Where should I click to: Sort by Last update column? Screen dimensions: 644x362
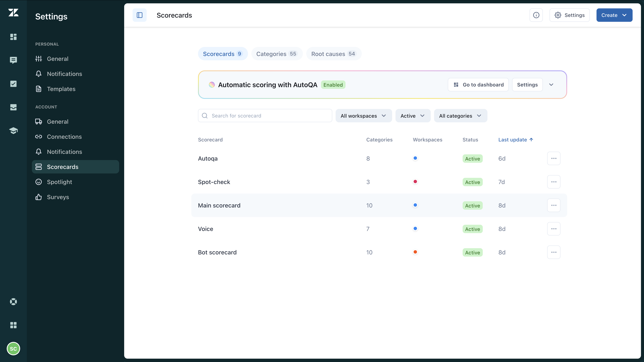click(x=515, y=140)
